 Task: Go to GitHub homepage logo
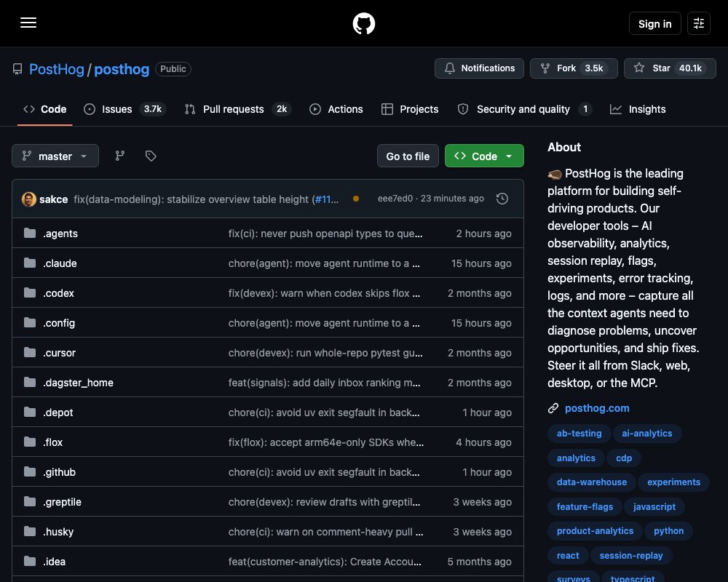pos(364,23)
